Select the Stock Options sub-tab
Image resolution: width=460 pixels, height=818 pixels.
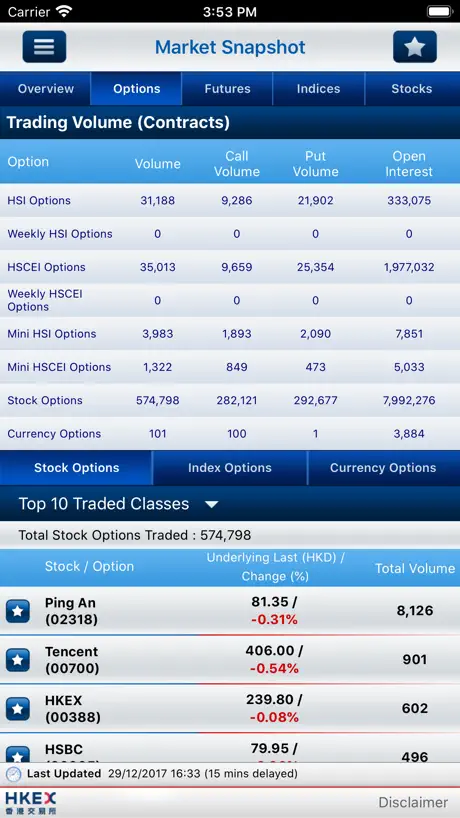click(x=77, y=468)
